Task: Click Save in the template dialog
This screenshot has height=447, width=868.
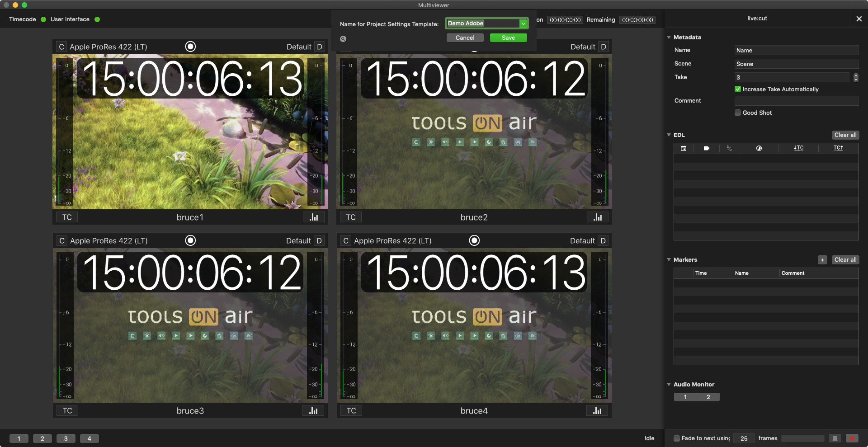Action: 509,38
